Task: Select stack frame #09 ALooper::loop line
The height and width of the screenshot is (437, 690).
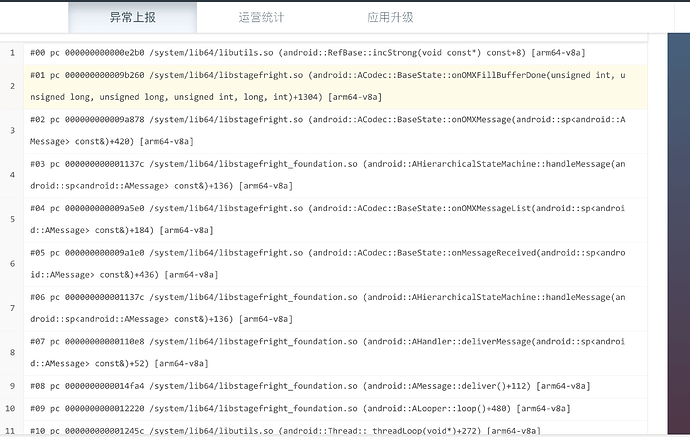Action: 335,409
